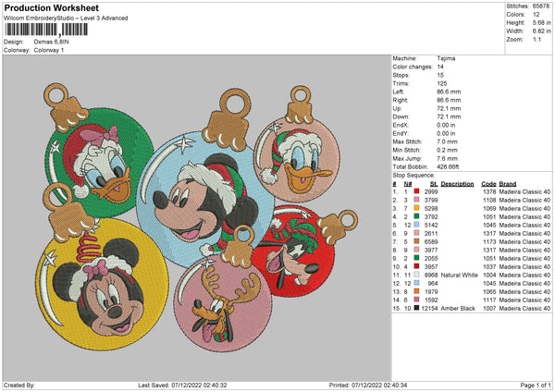Click the Code column header
Viewport: 555px width, 392px height.
tap(488, 184)
